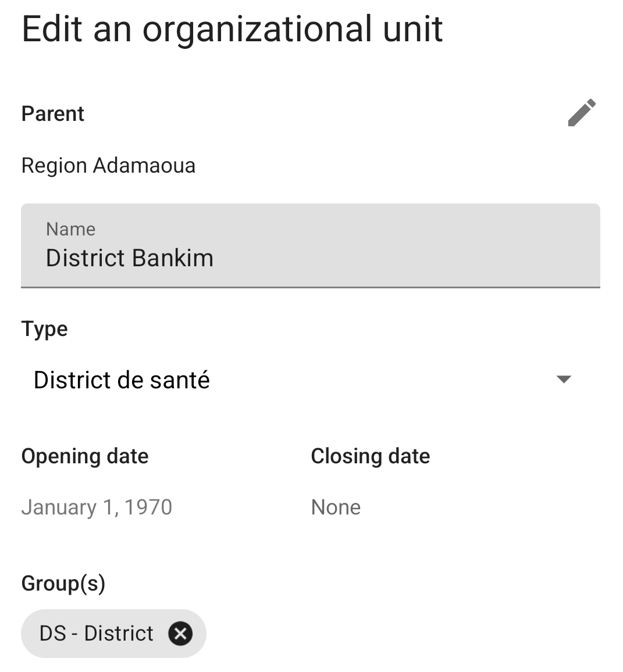This screenshot has height=672, width=623.
Task: Set opening date from January 1, 1970
Action: [97, 507]
